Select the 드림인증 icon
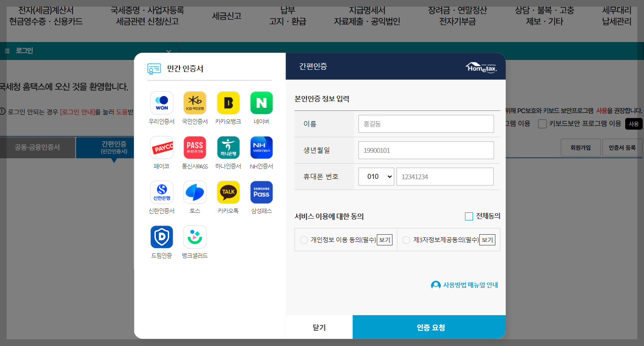Viewport: 644px width, 346px height. point(162,237)
